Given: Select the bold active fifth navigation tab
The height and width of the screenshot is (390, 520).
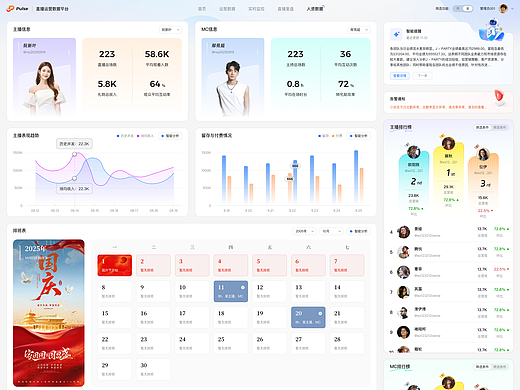Looking at the screenshot, I should point(315,9).
